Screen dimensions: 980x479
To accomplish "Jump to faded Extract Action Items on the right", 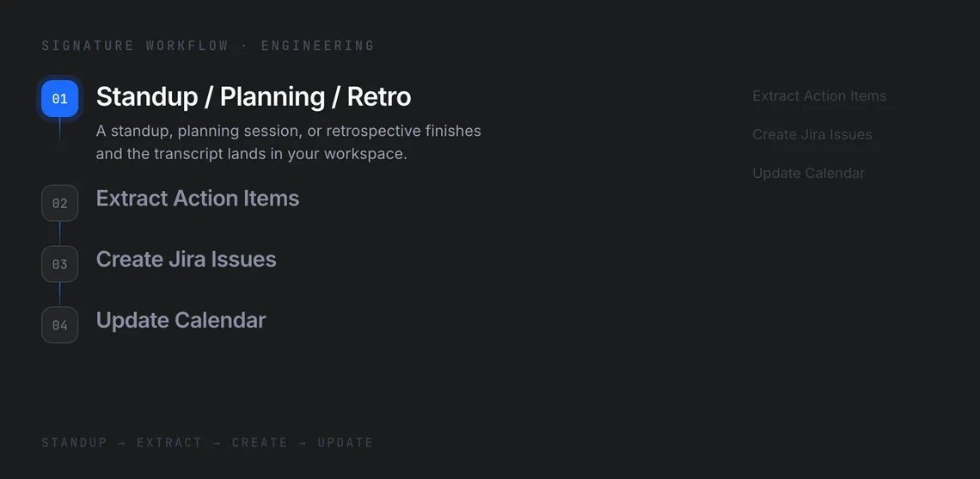I will (819, 96).
